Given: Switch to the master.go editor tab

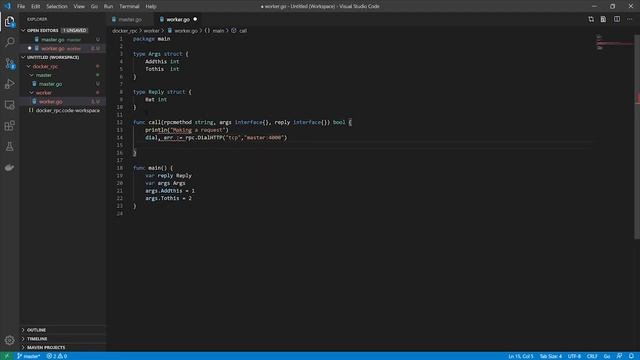Looking at the screenshot, I should pos(130,19).
